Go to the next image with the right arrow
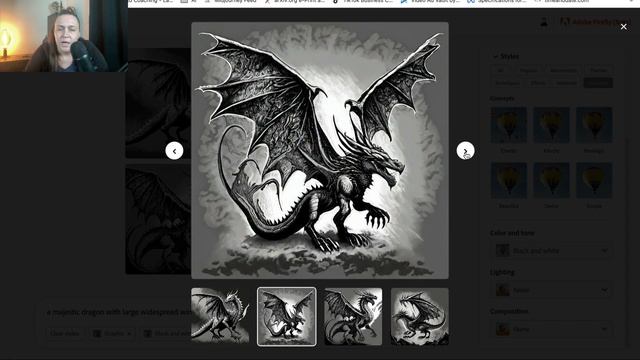This screenshot has width=640, height=360. pyautogui.click(x=465, y=151)
